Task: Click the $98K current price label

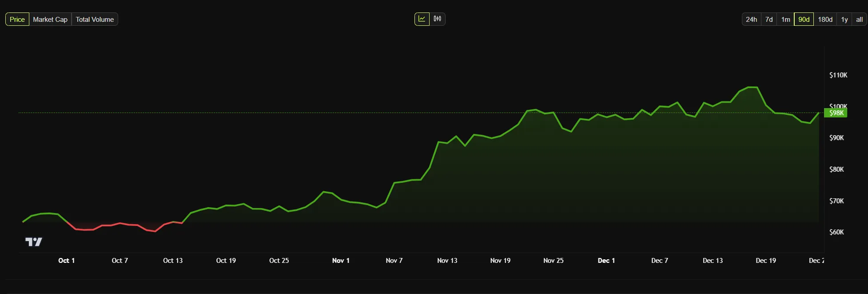Action: coord(836,113)
